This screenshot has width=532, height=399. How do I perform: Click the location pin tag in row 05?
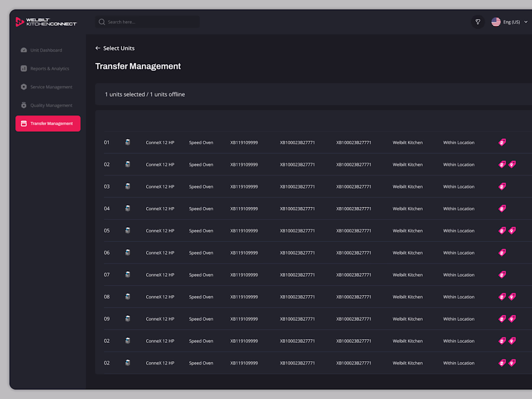[x=512, y=230]
